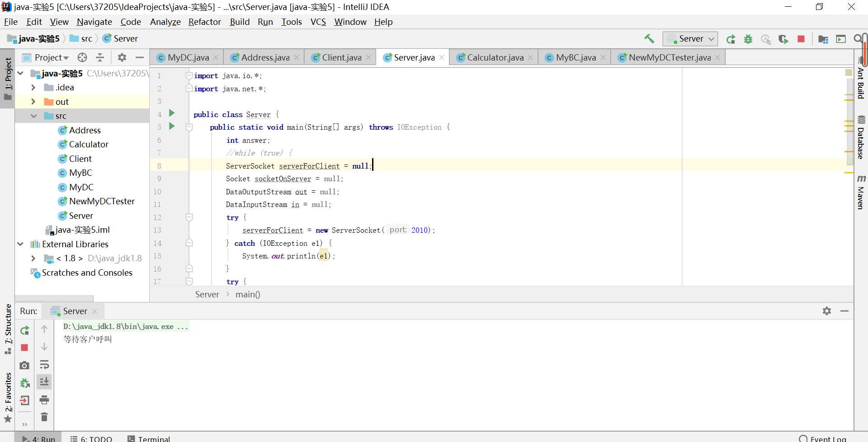Stop the running process from top toolbar
The height and width of the screenshot is (442, 868).
tap(801, 39)
